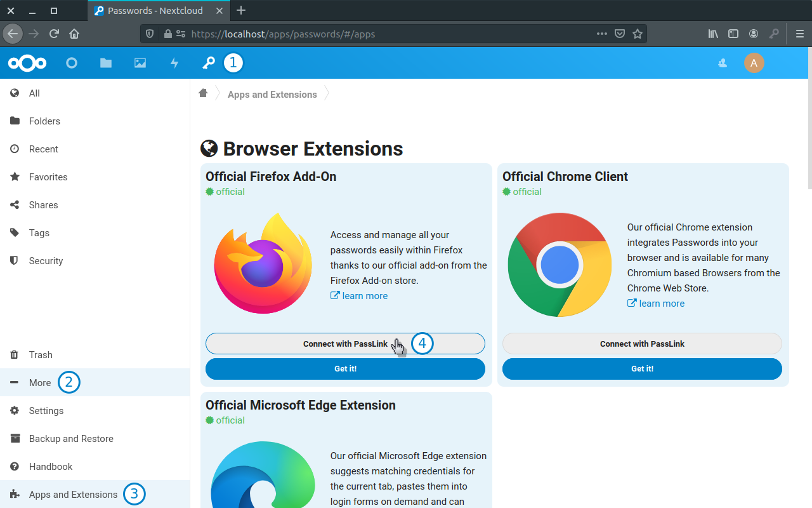Viewport: 812px width, 508px height.
Task: Connect Chrome Client with PassLink
Action: point(642,344)
